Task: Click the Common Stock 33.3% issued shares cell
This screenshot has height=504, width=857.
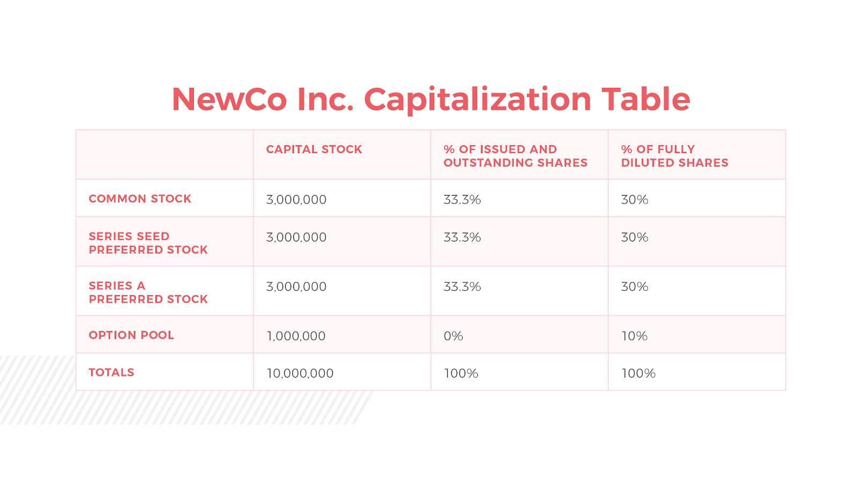Action: click(x=462, y=200)
